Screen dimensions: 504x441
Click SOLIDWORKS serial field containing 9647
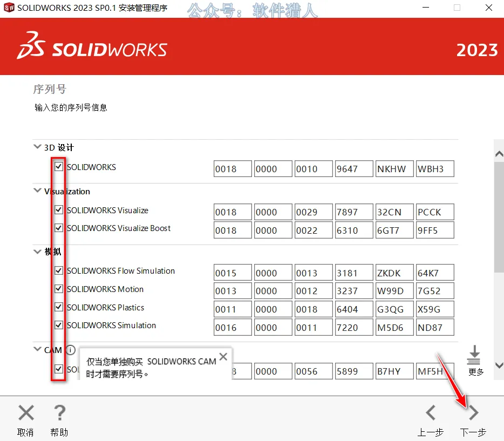354,169
